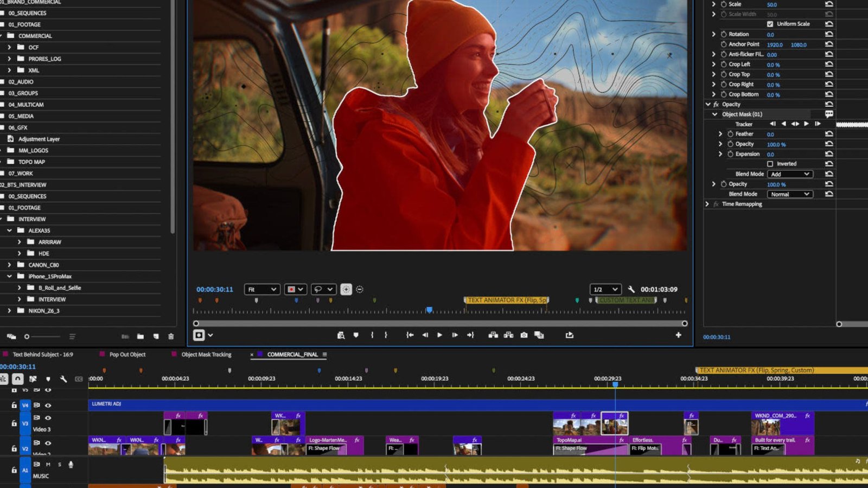This screenshot has width=868, height=488.
Task: Click voice-over record mic on A1 track
Action: tap(71, 465)
